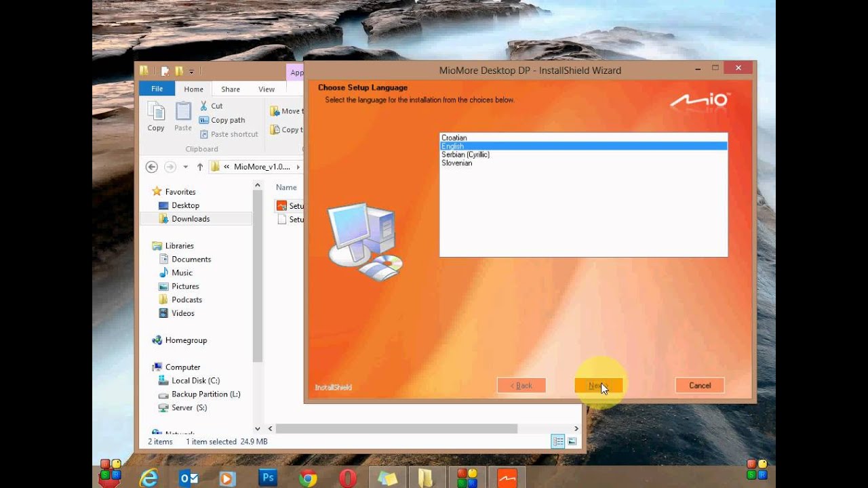Select Computer in the navigation pane
The height and width of the screenshot is (488, 868).
pos(182,367)
